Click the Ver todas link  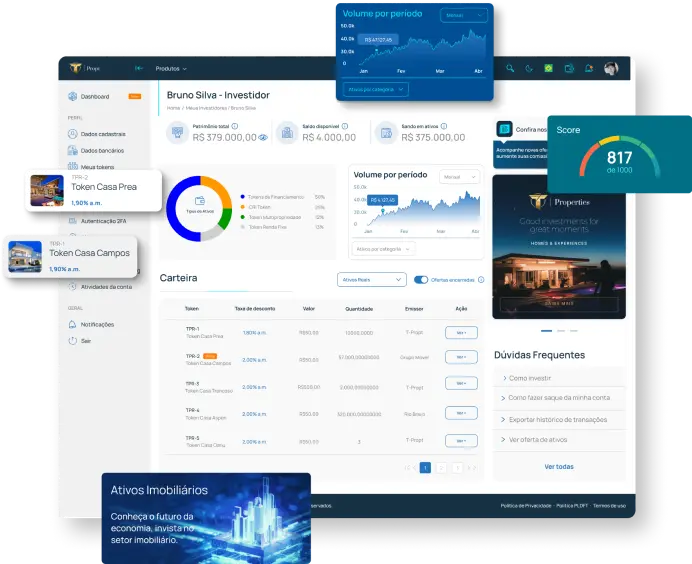(x=558, y=467)
